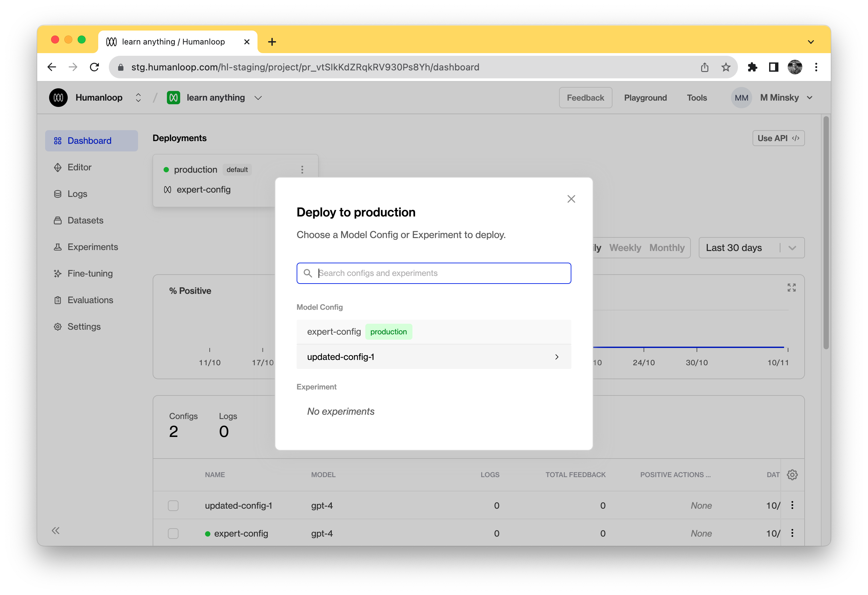
Task: Go back in the browser
Action: (x=52, y=67)
